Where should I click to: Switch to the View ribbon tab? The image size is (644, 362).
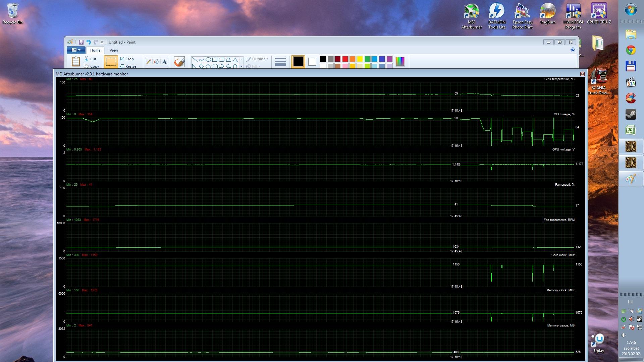click(114, 50)
